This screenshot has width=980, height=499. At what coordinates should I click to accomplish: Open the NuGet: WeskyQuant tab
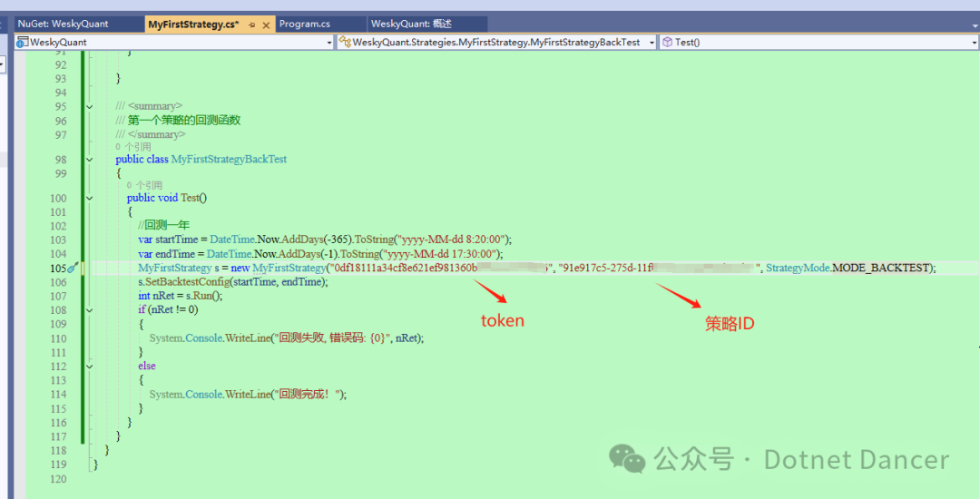pyautogui.click(x=63, y=24)
